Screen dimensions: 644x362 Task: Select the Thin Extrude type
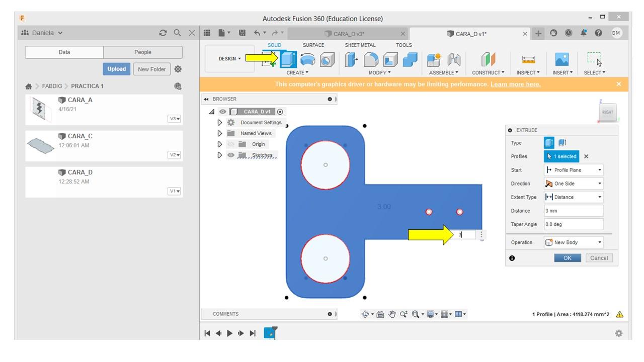click(562, 143)
